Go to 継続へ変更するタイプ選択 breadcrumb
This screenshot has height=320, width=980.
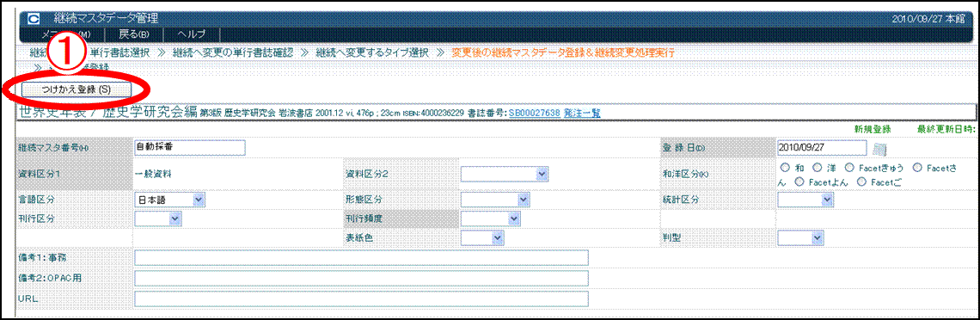pos(372,52)
